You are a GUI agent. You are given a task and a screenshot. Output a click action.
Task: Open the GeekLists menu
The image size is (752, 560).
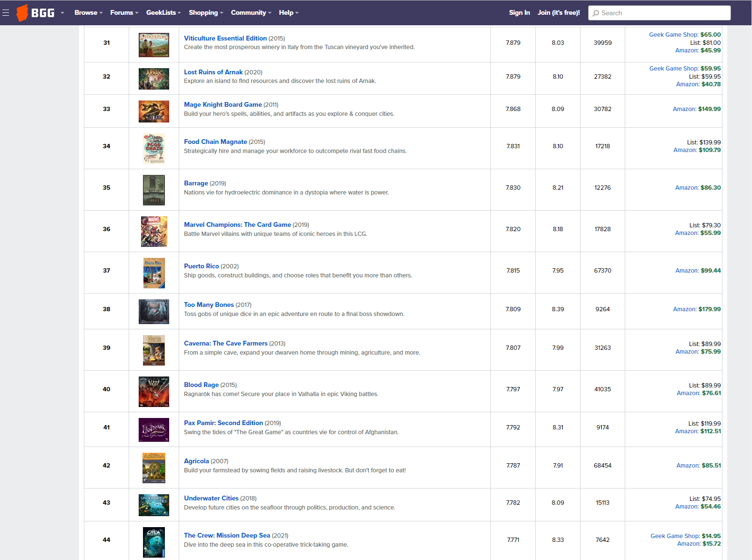pyautogui.click(x=163, y=13)
